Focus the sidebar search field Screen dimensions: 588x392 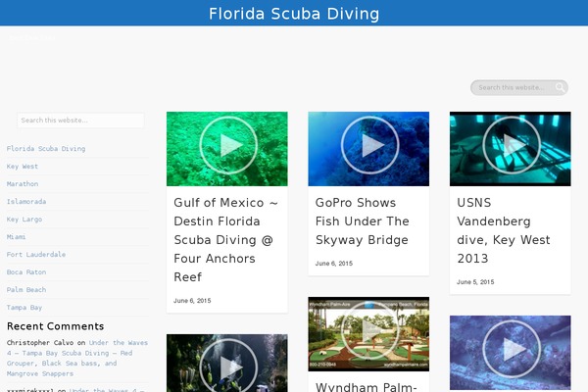click(80, 120)
